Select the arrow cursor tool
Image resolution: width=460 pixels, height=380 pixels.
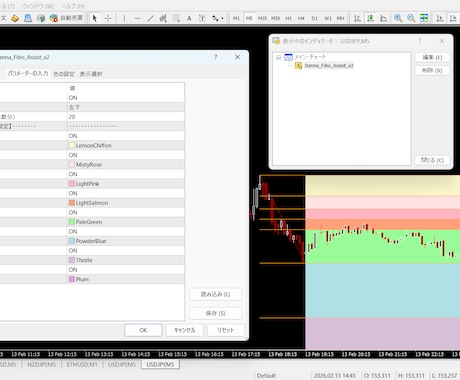click(95, 18)
